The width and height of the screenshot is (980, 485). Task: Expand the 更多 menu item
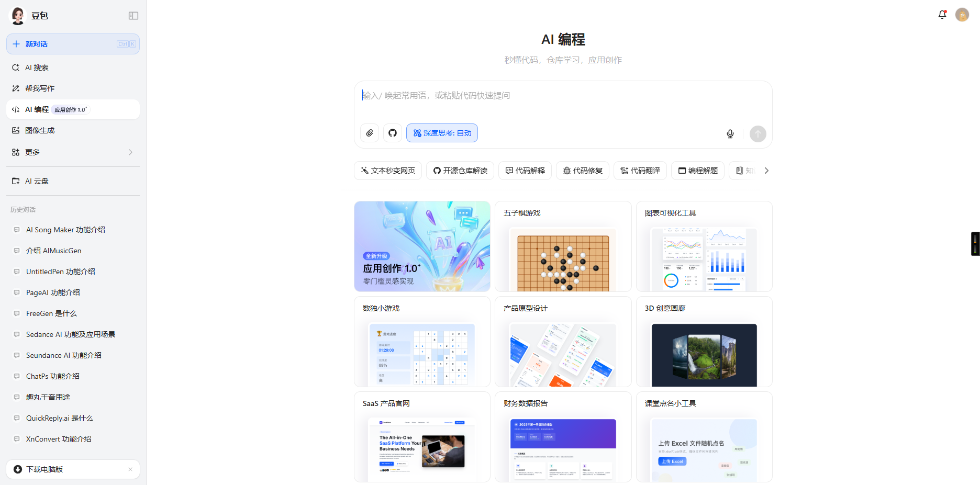[x=73, y=152]
